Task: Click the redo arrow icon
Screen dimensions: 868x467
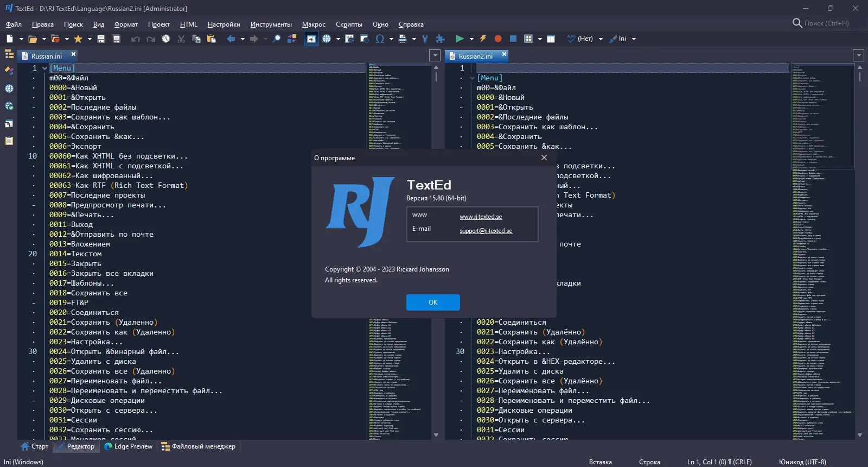Action: pyautogui.click(x=151, y=39)
